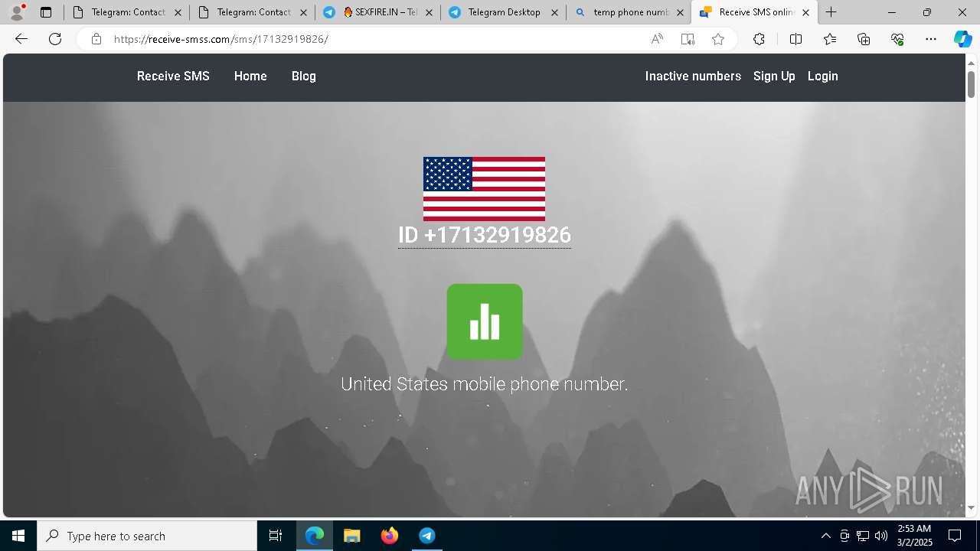
Task: Open Copilot sidebar icon
Action: pyautogui.click(x=962, y=39)
